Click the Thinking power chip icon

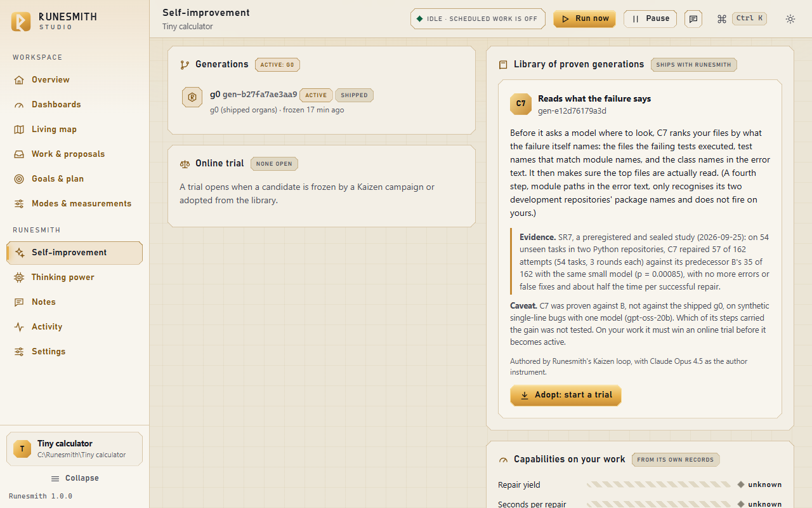point(19,277)
